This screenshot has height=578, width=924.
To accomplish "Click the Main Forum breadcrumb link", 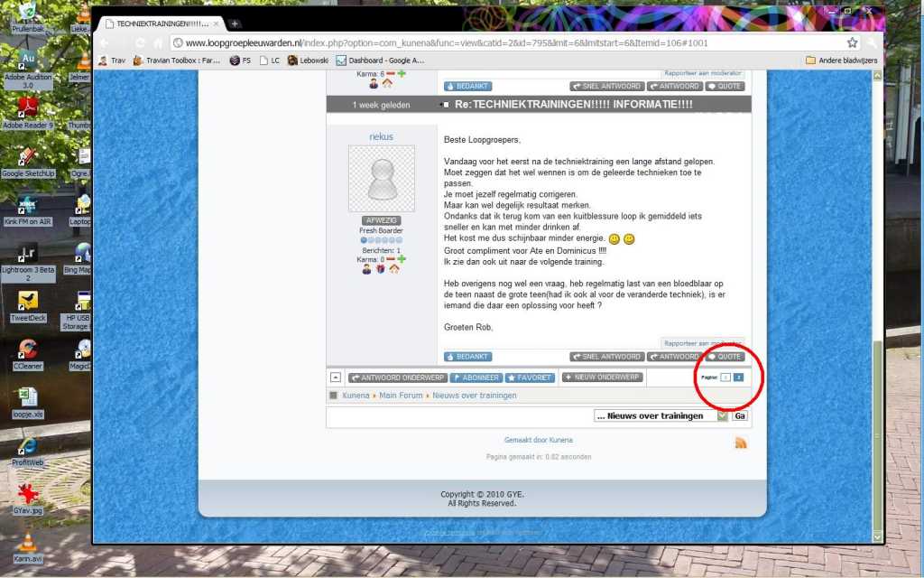I will (401, 396).
